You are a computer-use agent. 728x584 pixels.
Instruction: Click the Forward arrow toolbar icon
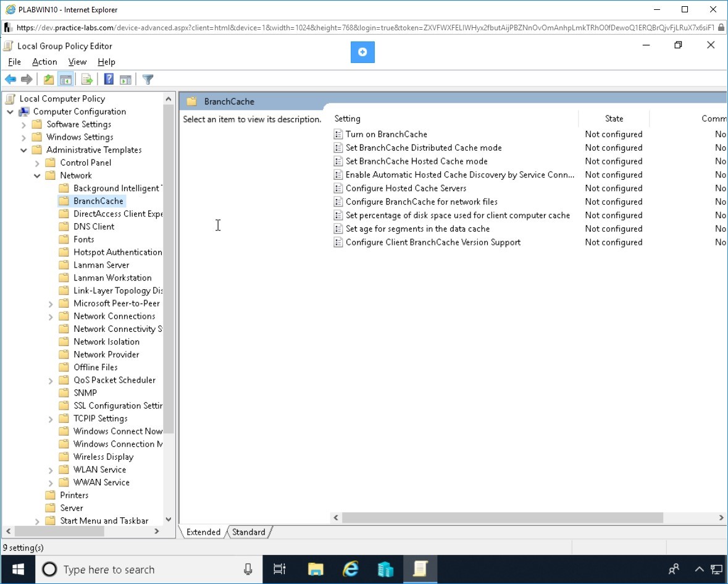click(x=27, y=80)
